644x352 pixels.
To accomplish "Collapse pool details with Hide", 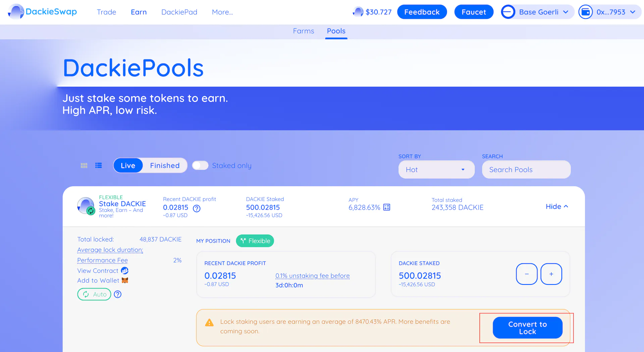I will pos(556,207).
